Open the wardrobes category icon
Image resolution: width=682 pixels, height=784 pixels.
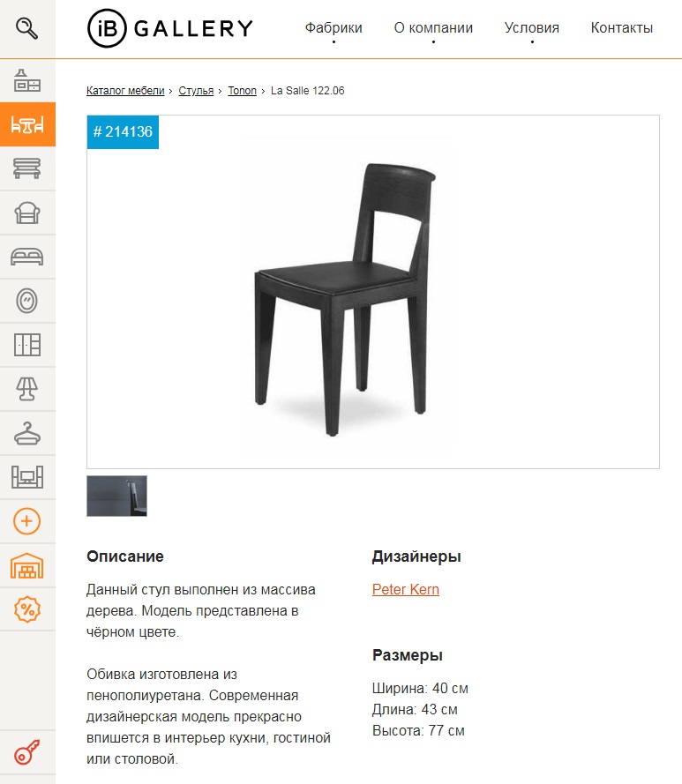tap(27, 345)
